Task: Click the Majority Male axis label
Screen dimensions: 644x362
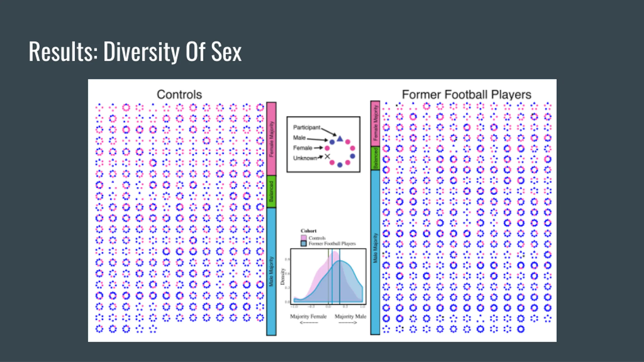Action: 350,316
